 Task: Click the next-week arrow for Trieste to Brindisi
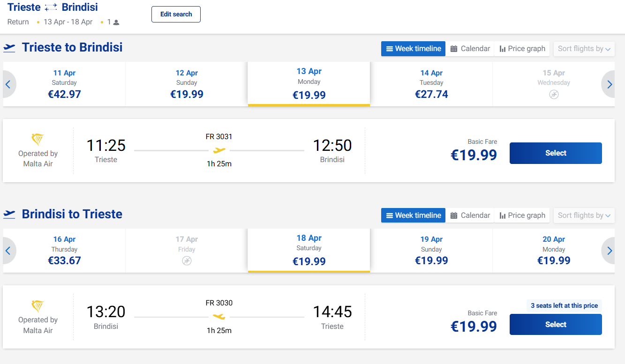point(610,84)
